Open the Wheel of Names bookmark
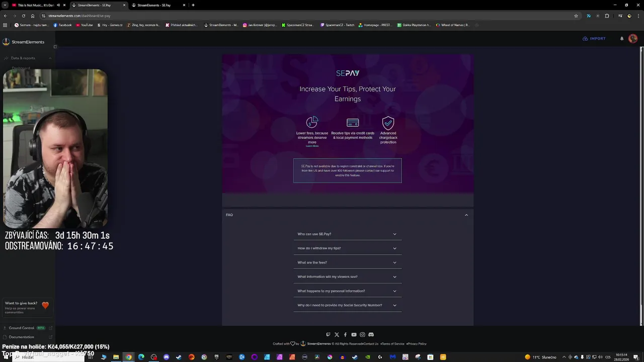Image resolution: width=644 pixels, height=362 pixels. point(452,25)
